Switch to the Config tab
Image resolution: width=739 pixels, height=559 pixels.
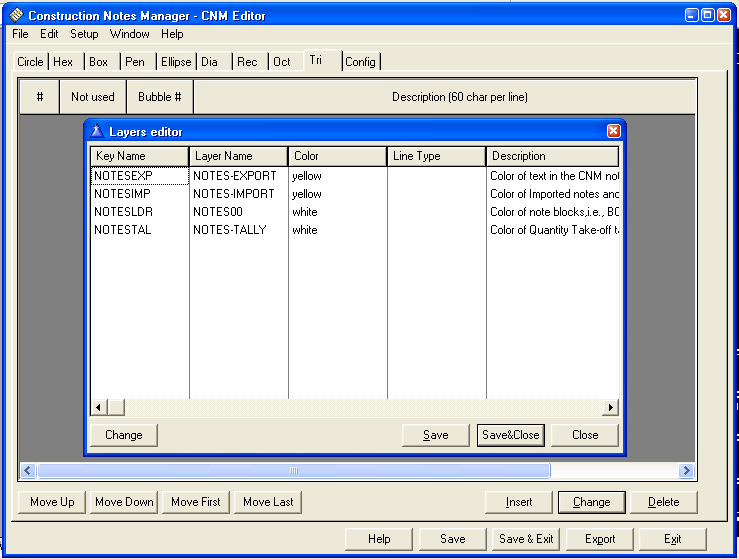360,62
